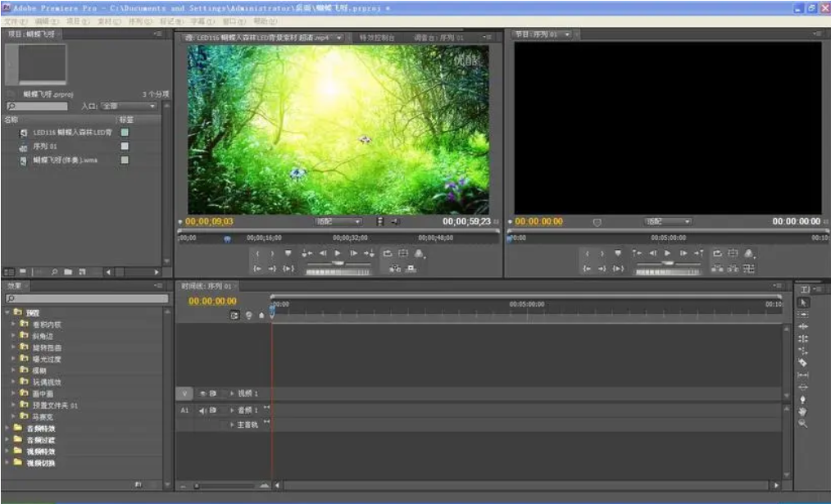Select the Pen tool
Image resolution: width=831 pixels, height=504 pixels.
pyautogui.click(x=803, y=400)
